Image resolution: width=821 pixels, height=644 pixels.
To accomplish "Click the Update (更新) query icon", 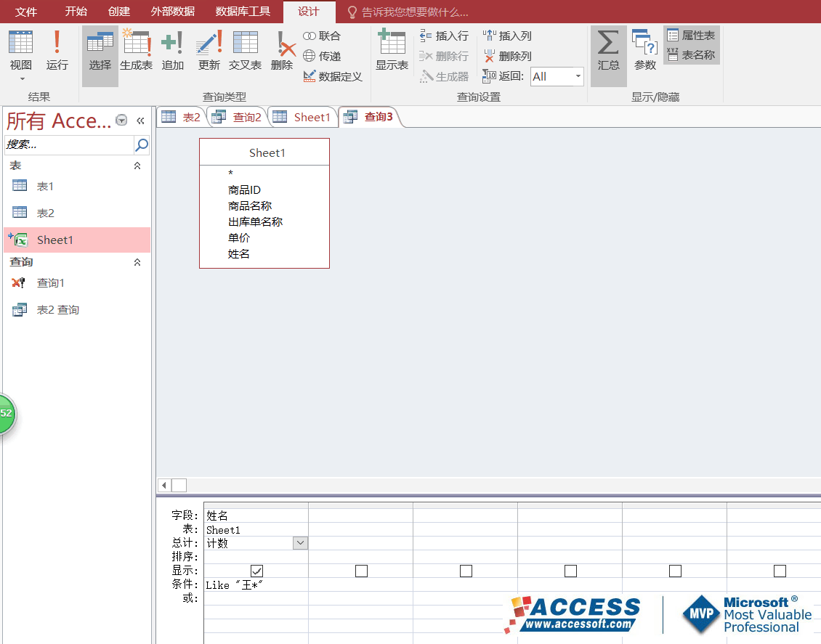I will tap(209, 51).
